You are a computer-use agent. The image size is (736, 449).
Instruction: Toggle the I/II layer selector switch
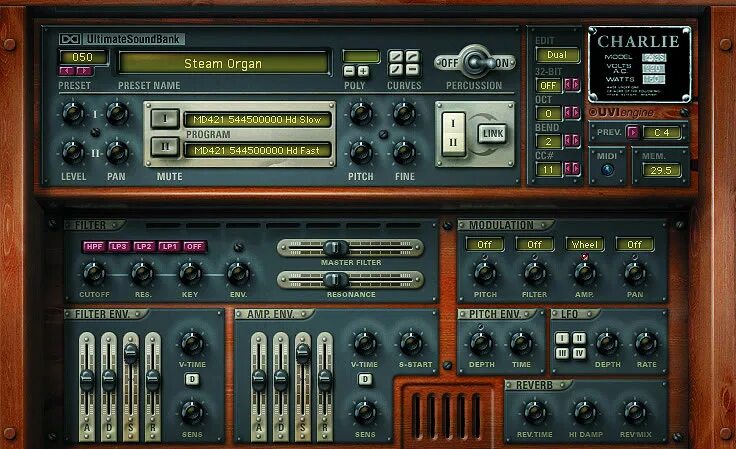tap(453, 134)
